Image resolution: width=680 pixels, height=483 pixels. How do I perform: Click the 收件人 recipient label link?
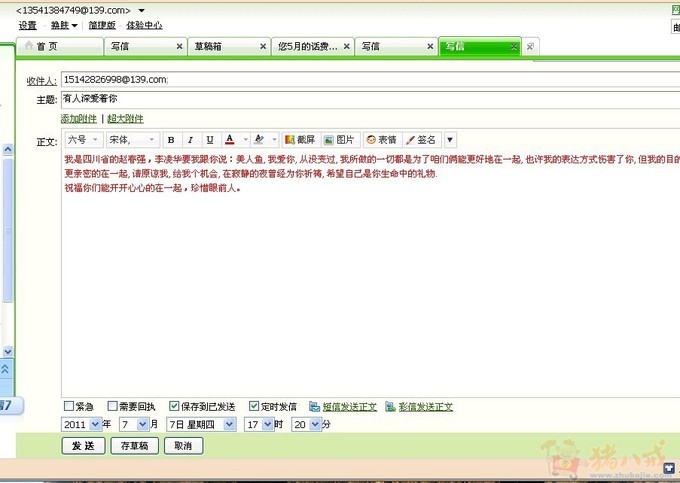click(x=41, y=81)
